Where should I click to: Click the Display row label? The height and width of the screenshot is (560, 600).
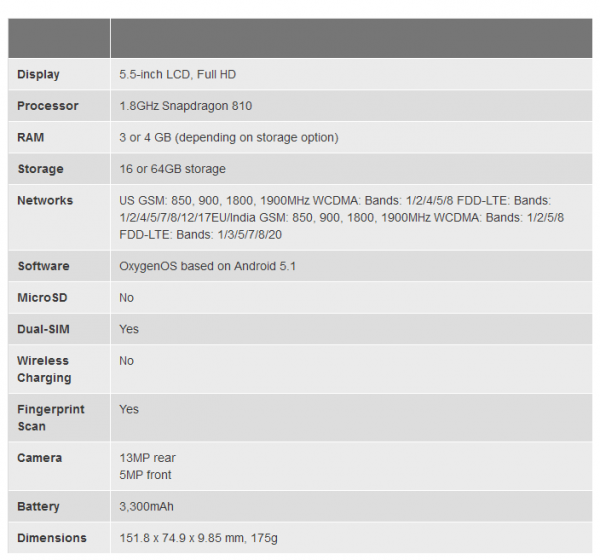[38, 74]
